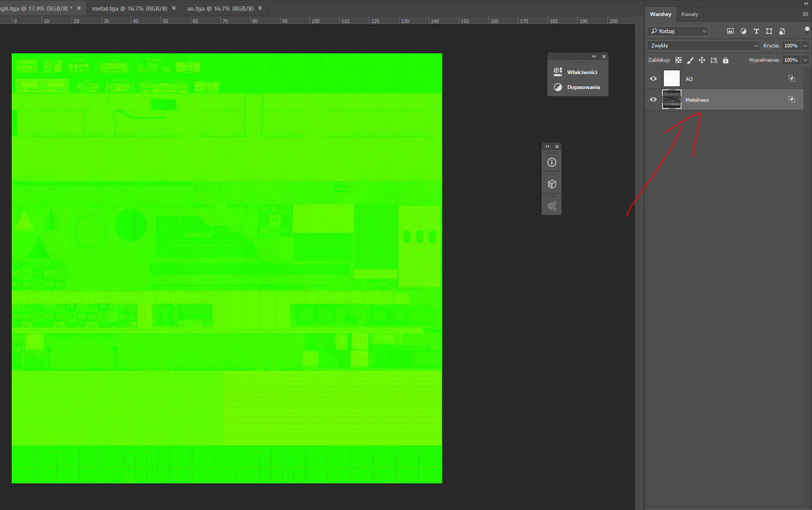Open the Rodzaj filter type dropdown
Screen dimensions: 812x510
(678, 31)
